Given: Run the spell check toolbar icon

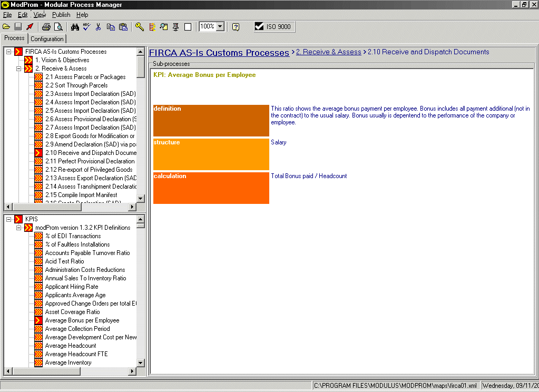Looking at the screenshot, I should tap(86, 27).
